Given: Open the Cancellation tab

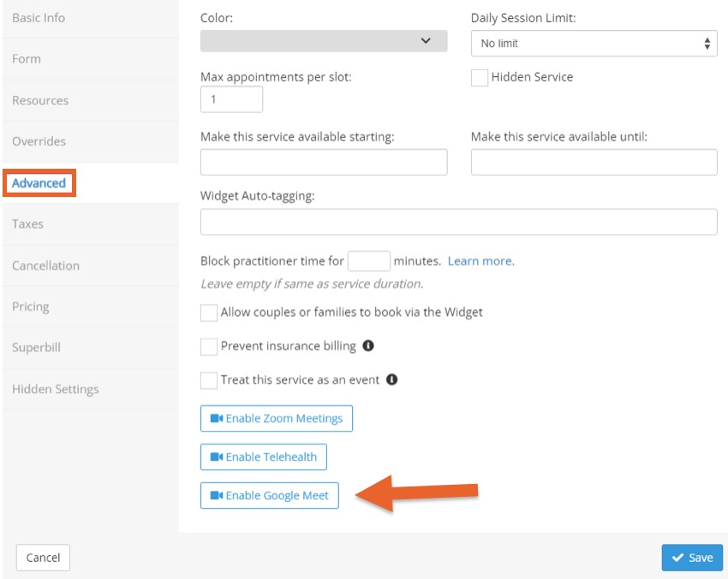Looking at the screenshot, I should (45, 266).
